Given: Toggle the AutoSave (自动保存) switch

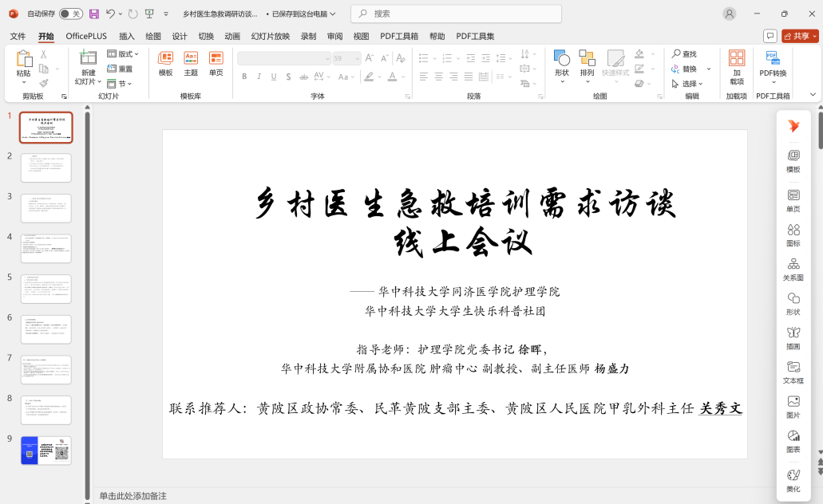Looking at the screenshot, I should [x=70, y=14].
